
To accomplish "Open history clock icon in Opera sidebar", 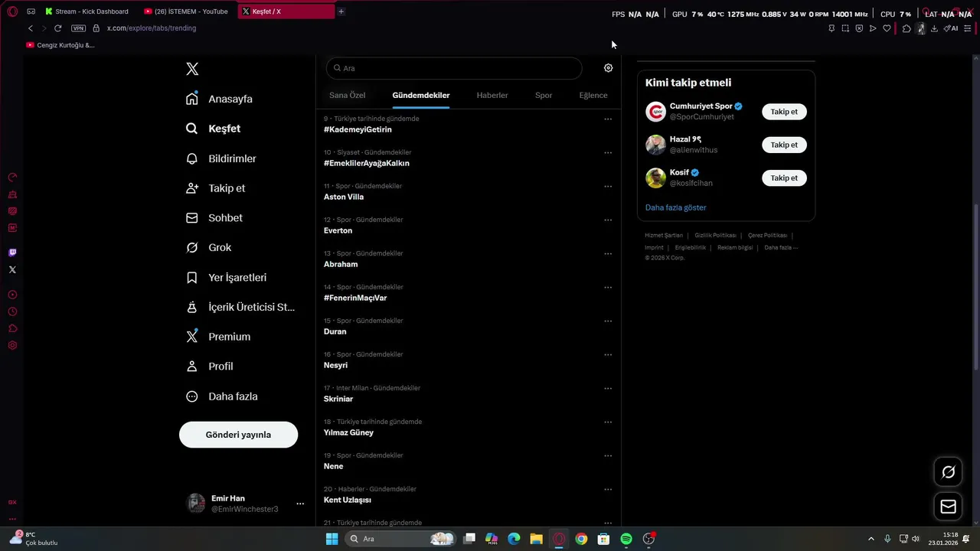I will click(12, 311).
